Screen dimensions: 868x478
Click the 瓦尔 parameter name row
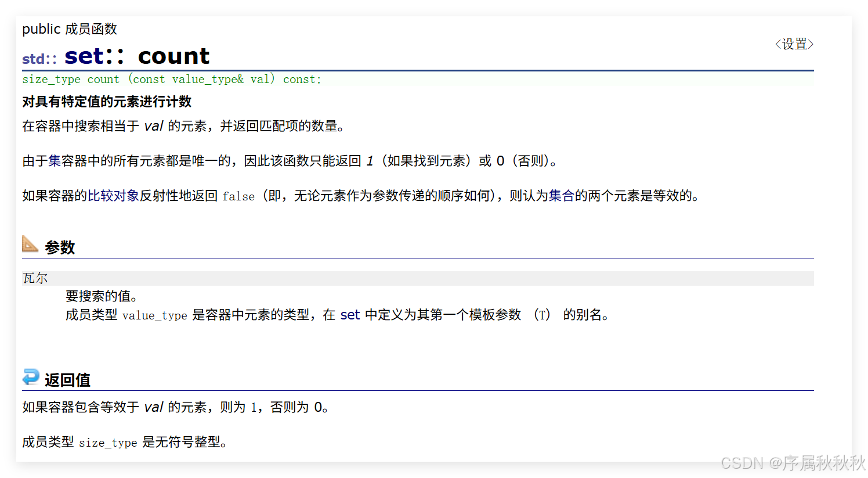pyautogui.click(x=35, y=278)
